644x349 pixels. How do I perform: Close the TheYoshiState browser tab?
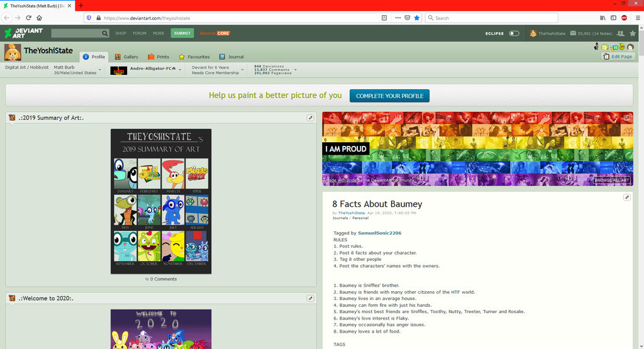click(x=69, y=6)
